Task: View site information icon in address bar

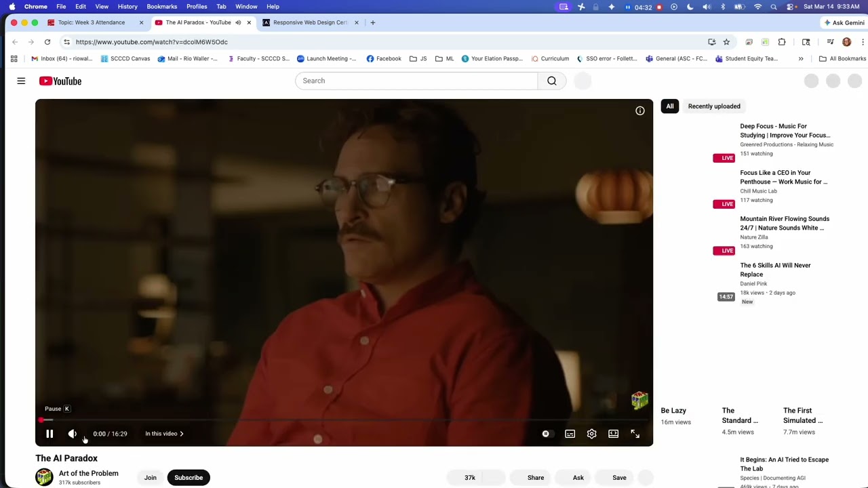Action: pos(66,42)
